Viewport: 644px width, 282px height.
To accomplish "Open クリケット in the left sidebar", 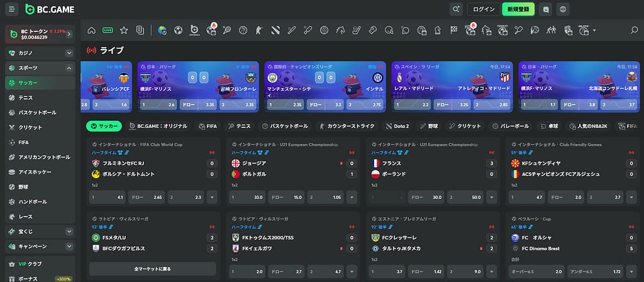I will coord(40,127).
